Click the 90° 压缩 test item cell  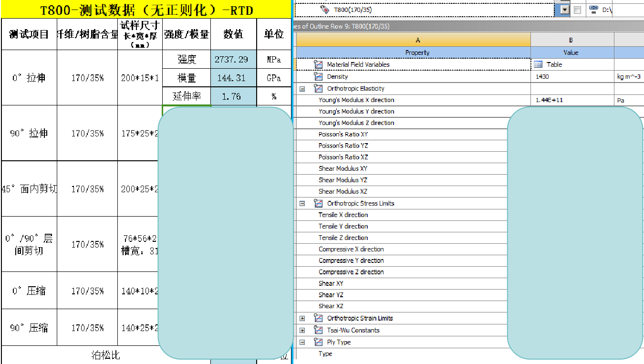(29, 328)
